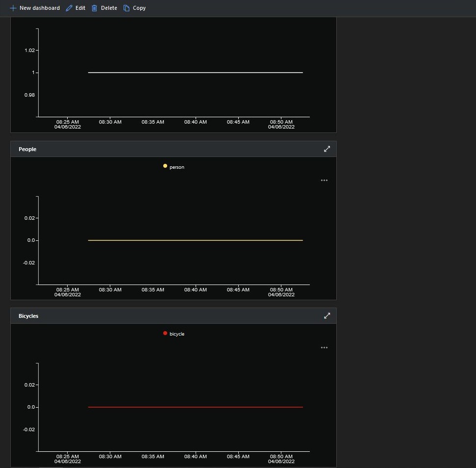Click the plus icon for New dashboard
This screenshot has width=476, height=468.
(13, 8)
